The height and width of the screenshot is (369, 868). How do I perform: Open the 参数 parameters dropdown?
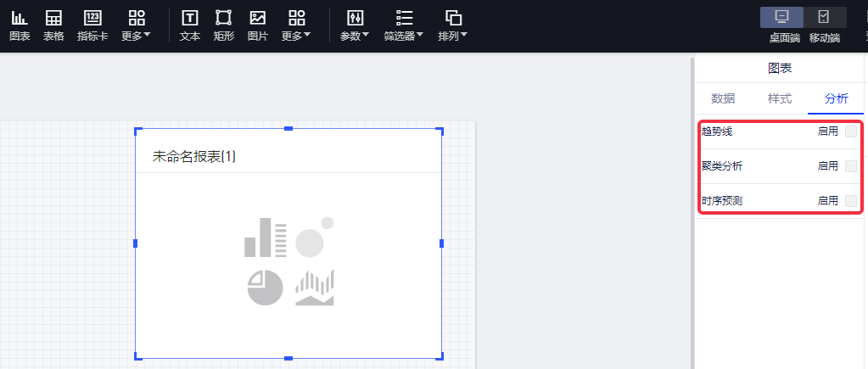[x=355, y=25]
